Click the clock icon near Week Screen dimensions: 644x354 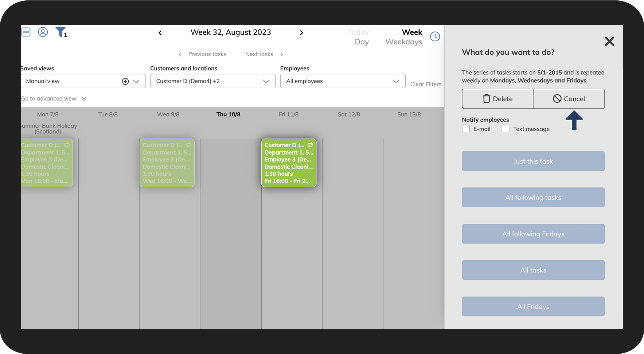pos(435,36)
